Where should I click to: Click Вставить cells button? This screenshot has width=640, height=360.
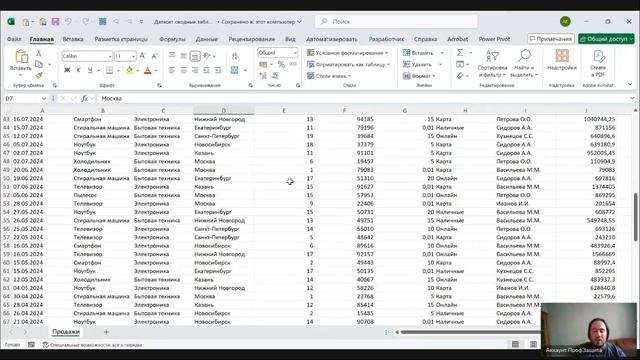418,53
